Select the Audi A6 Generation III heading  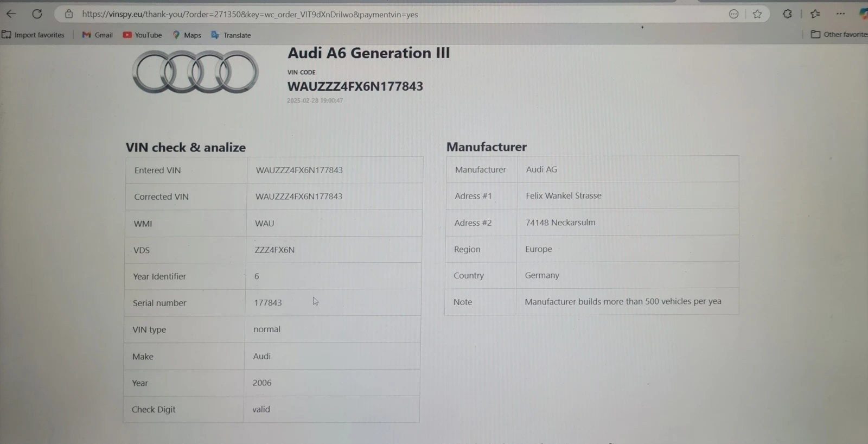point(368,53)
